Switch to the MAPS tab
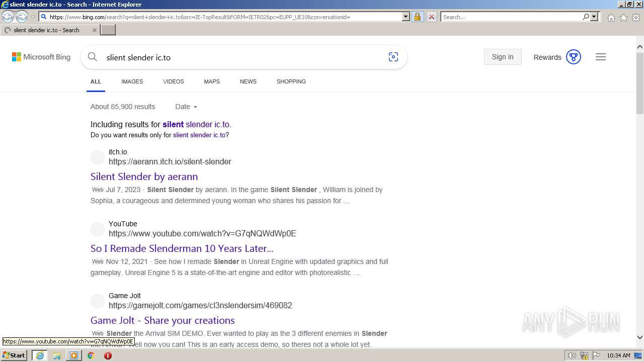The width and height of the screenshot is (644, 362). (x=212, y=81)
